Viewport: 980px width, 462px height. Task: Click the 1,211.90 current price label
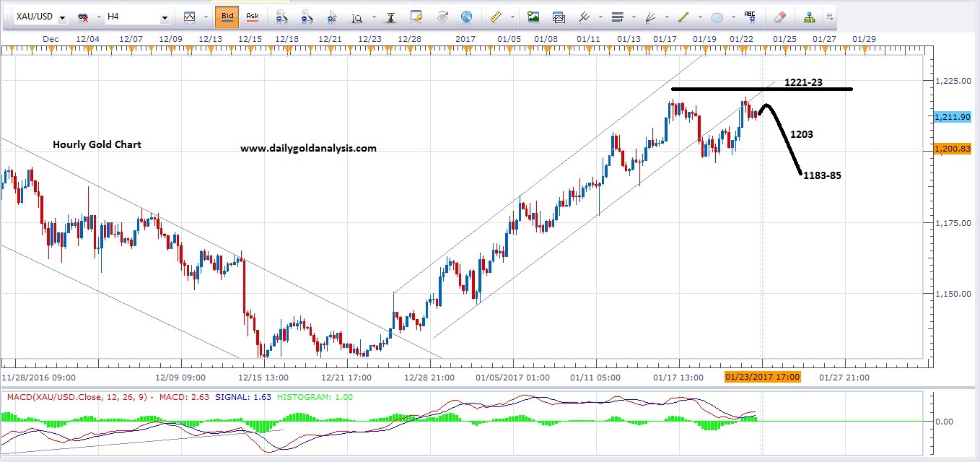tap(951, 117)
